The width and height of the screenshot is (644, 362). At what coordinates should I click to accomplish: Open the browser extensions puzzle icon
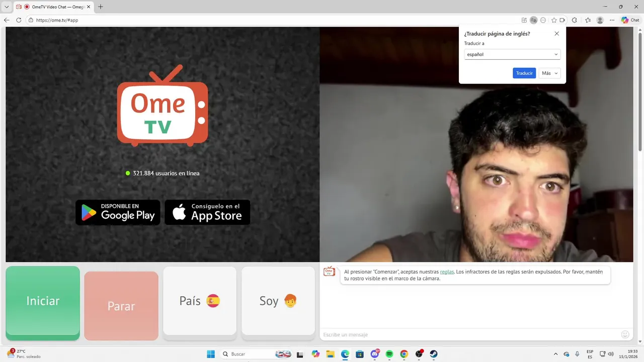(575, 20)
